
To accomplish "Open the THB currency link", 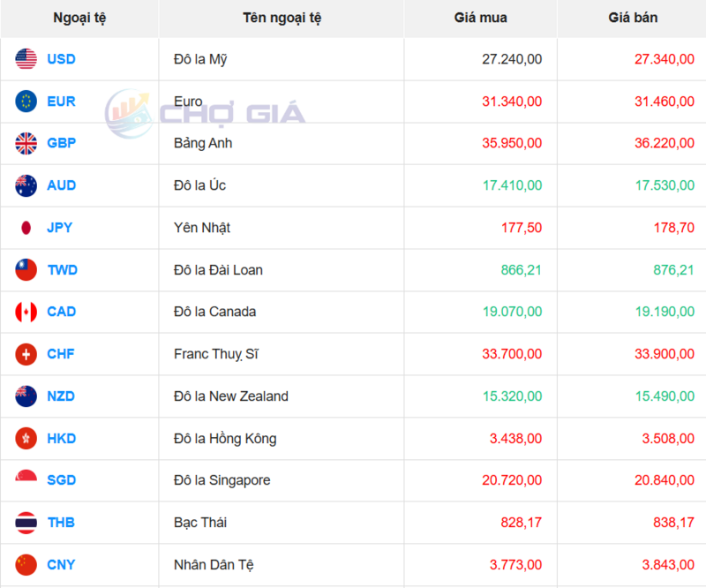I will 61,523.
